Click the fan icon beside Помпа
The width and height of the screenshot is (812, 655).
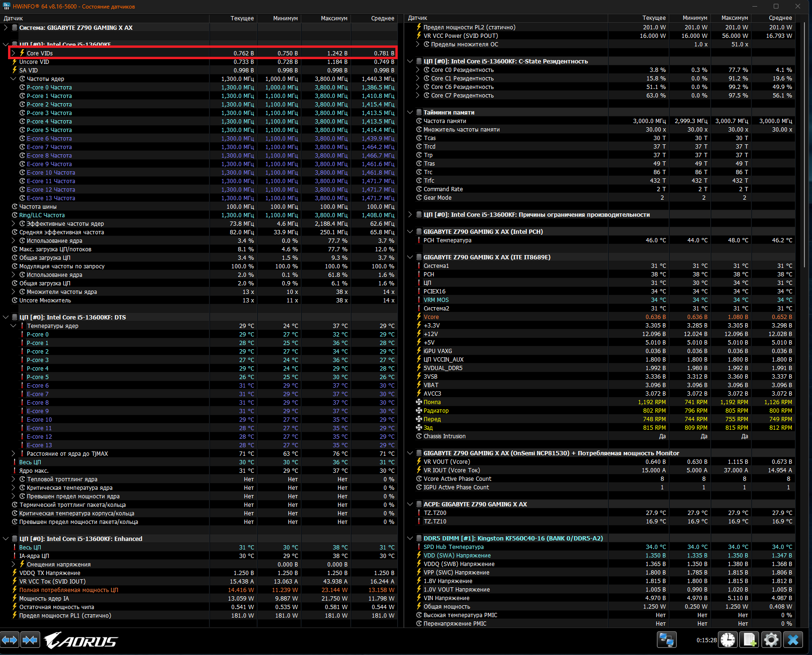point(419,402)
